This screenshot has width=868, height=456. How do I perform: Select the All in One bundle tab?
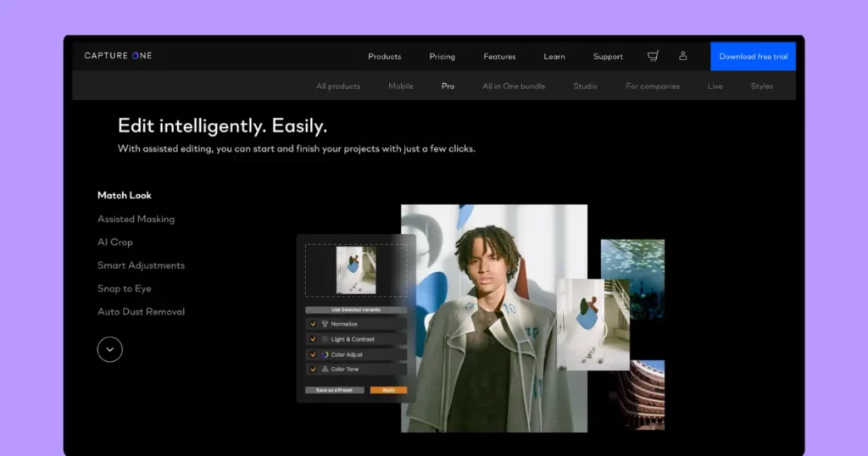tap(514, 86)
